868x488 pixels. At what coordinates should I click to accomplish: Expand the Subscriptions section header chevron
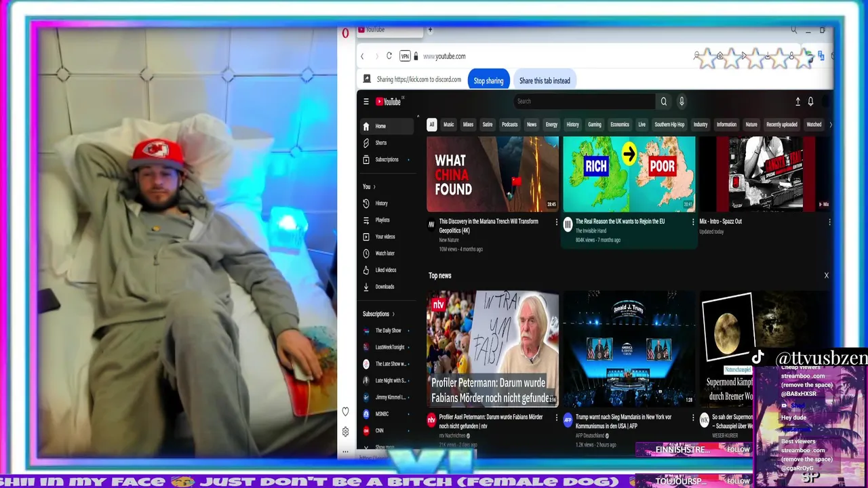point(393,314)
